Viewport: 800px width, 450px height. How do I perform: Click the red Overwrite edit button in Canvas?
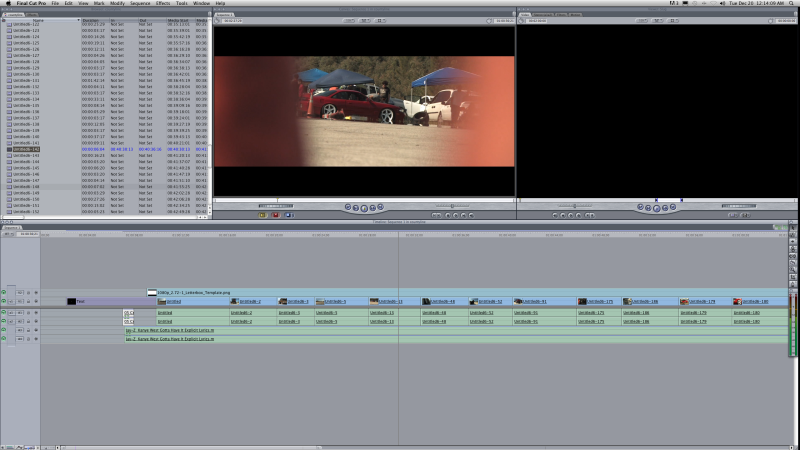[276, 215]
